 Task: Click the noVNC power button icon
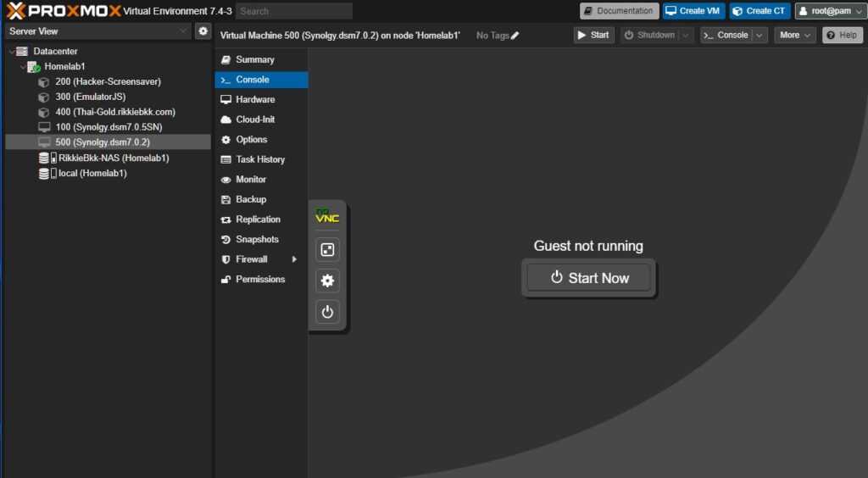pyautogui.click(x=327, y=312)
